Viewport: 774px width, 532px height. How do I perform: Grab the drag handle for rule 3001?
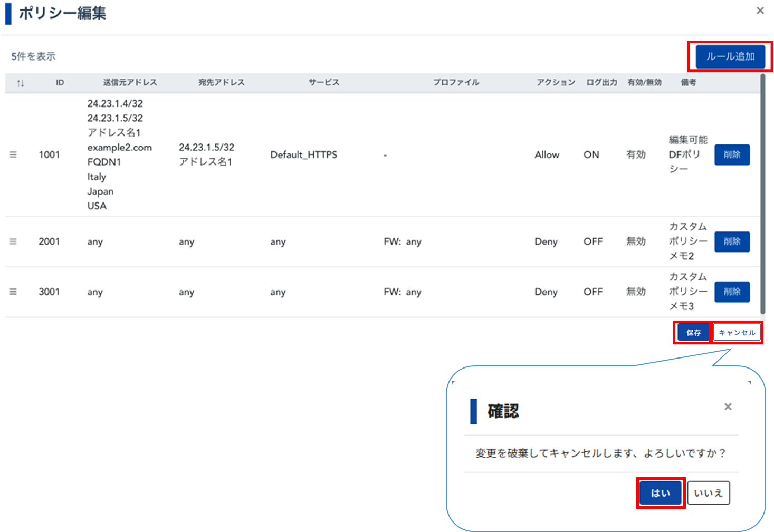pyautogui.click(x=13, y=292)
